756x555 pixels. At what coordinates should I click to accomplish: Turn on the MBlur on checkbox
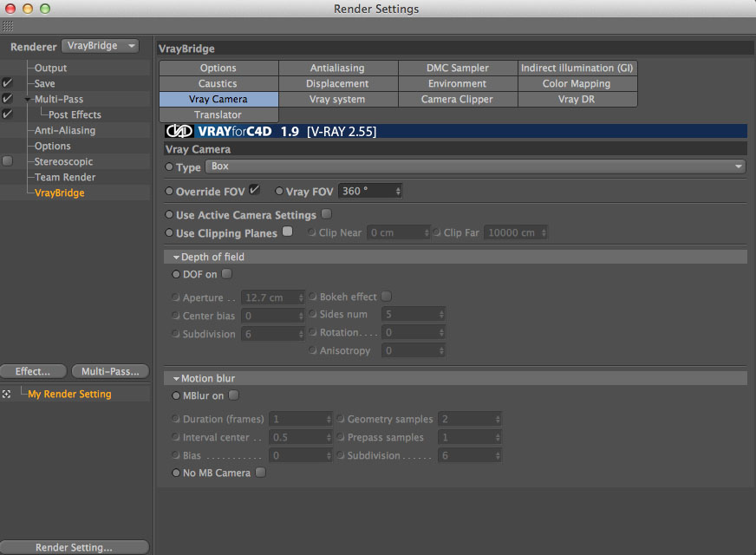[x=233, y=395]
